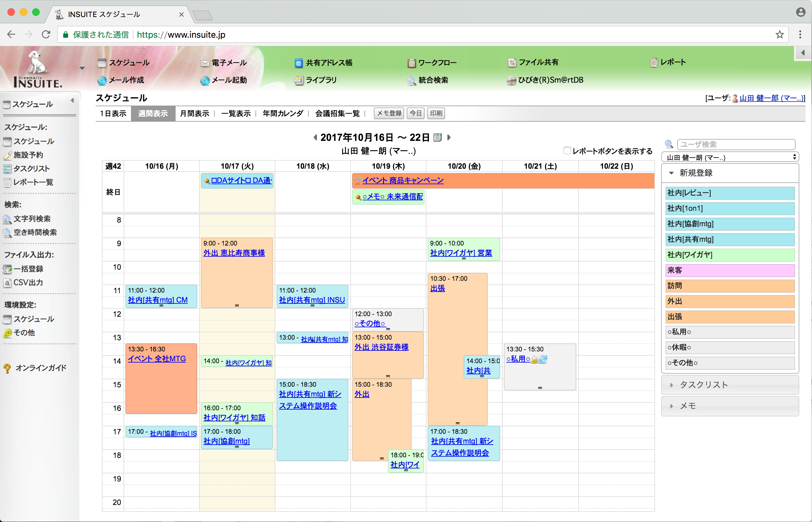Image resolution: width=812 pixels, height=522 pixels.
Task: Open the 山田 健一朗 user profile link
Action: [x=771, y=98]
